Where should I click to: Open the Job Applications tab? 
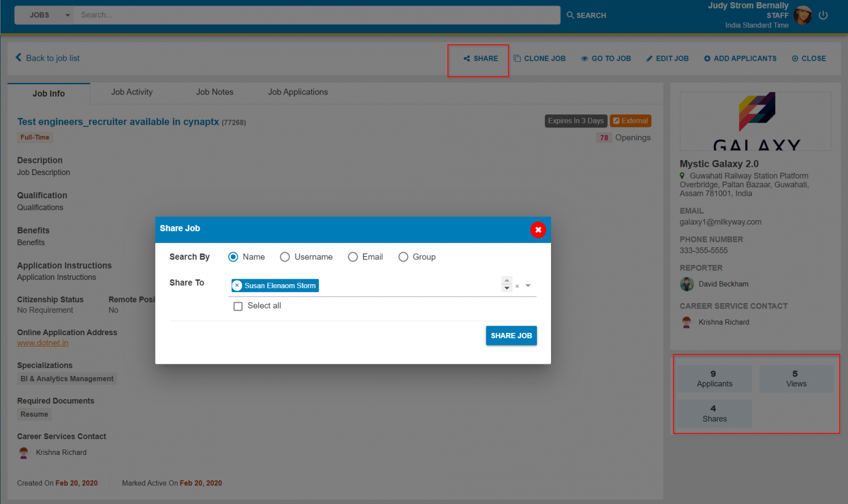click(298, 92)
